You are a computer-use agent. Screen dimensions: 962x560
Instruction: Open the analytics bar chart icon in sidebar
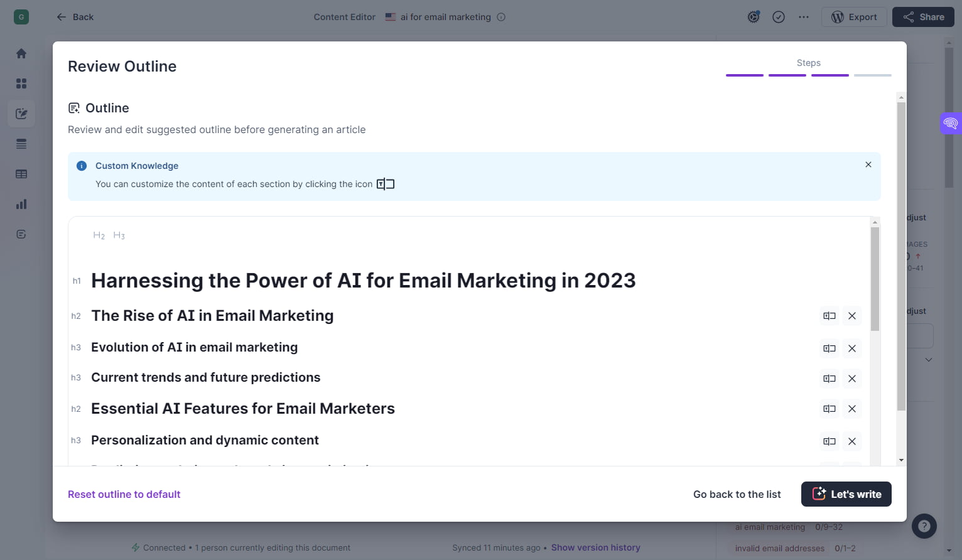(21, 204)
